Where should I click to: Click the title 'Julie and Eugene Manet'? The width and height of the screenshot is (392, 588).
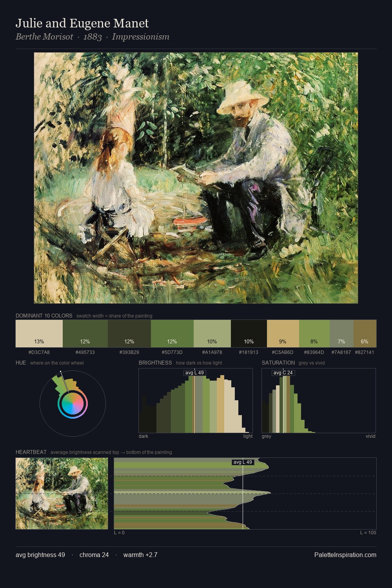click(82, 24)
